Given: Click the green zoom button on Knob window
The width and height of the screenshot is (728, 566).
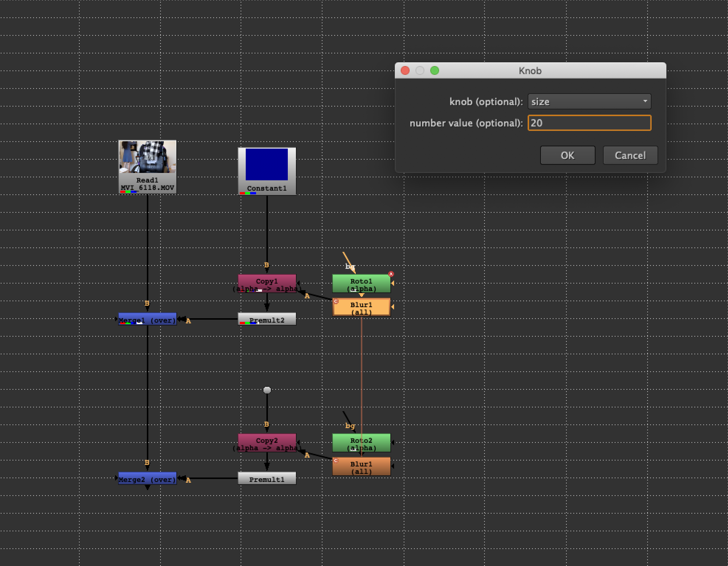Looking at the screenshot, I should (x=435, y=70).
